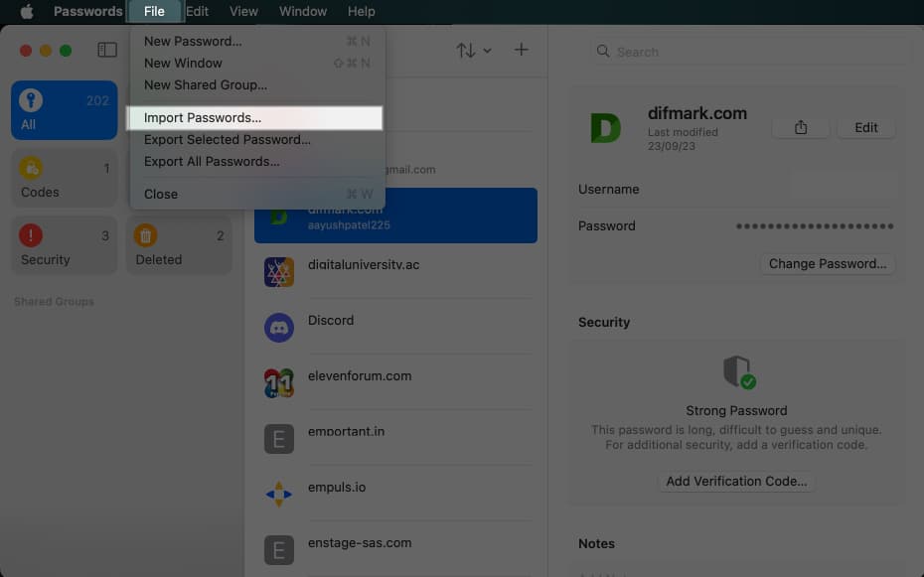Select the highlighted aayushpatel225 entry
924x577 pixels.
click(396, 216)
